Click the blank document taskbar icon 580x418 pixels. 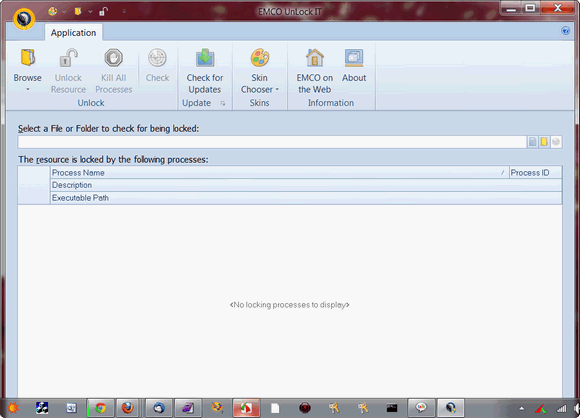(x=275, y=408)
